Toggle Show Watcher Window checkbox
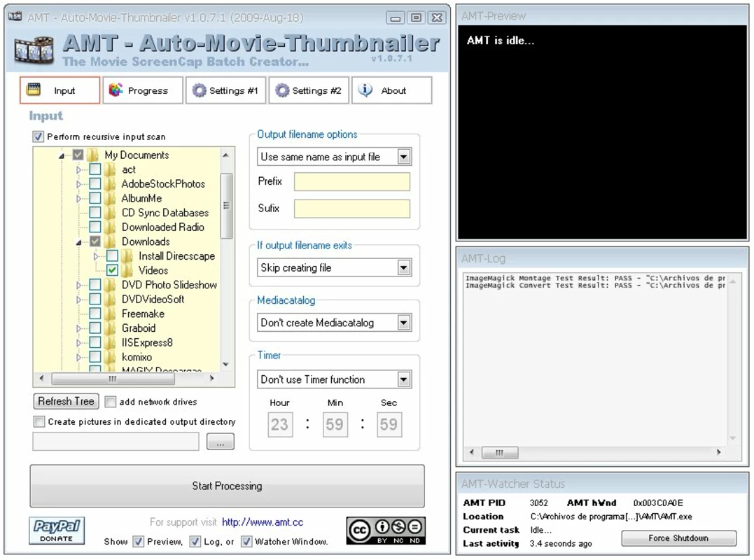The height and width of the screenshot is (560, 754). pyautogui.click(x=246, y=541)
